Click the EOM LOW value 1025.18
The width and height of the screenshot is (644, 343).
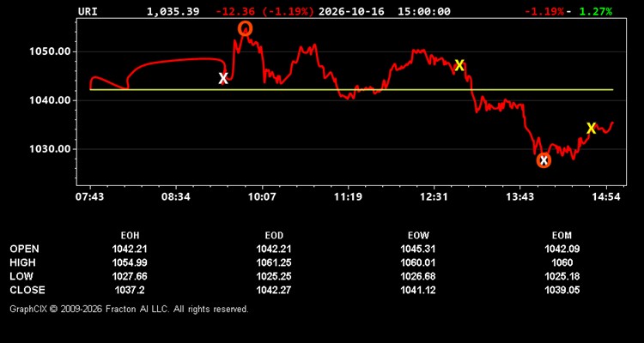562,276
